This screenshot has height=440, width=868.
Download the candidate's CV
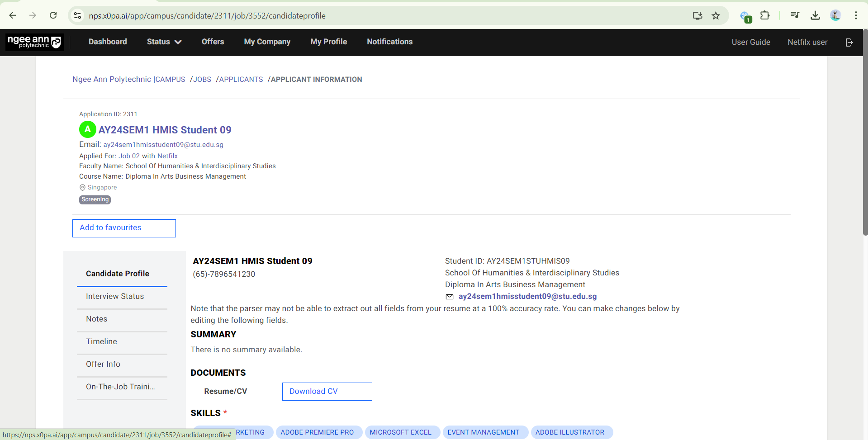327,391
